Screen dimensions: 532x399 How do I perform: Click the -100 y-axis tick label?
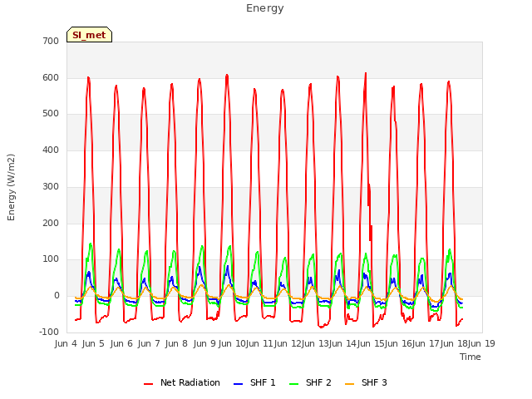tap(49, 332)
